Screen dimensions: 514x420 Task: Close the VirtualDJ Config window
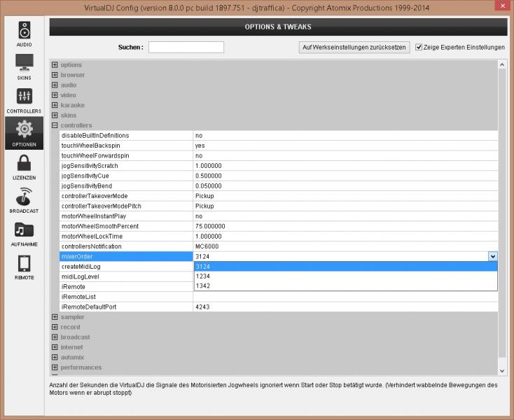(x=503, y=6)
